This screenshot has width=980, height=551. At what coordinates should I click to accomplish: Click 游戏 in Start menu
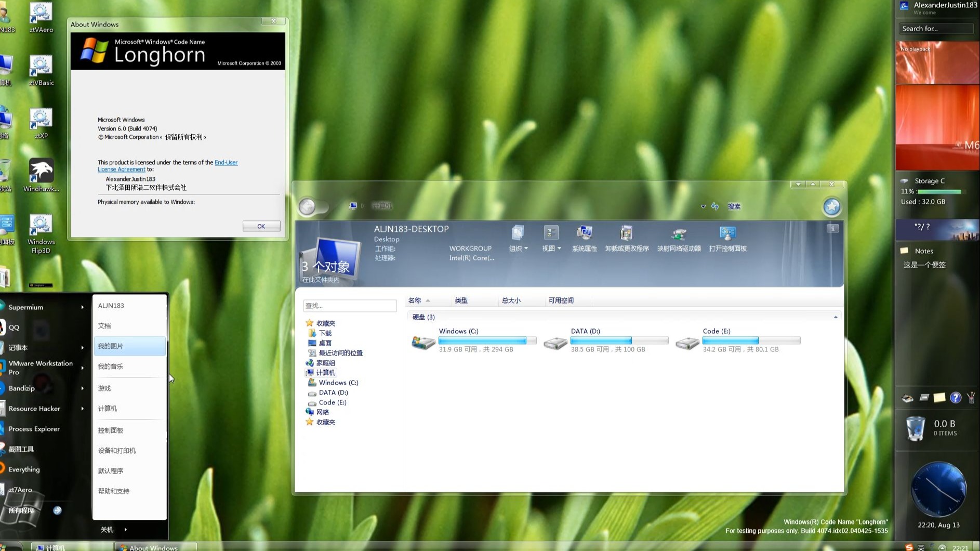pos(130,388)
